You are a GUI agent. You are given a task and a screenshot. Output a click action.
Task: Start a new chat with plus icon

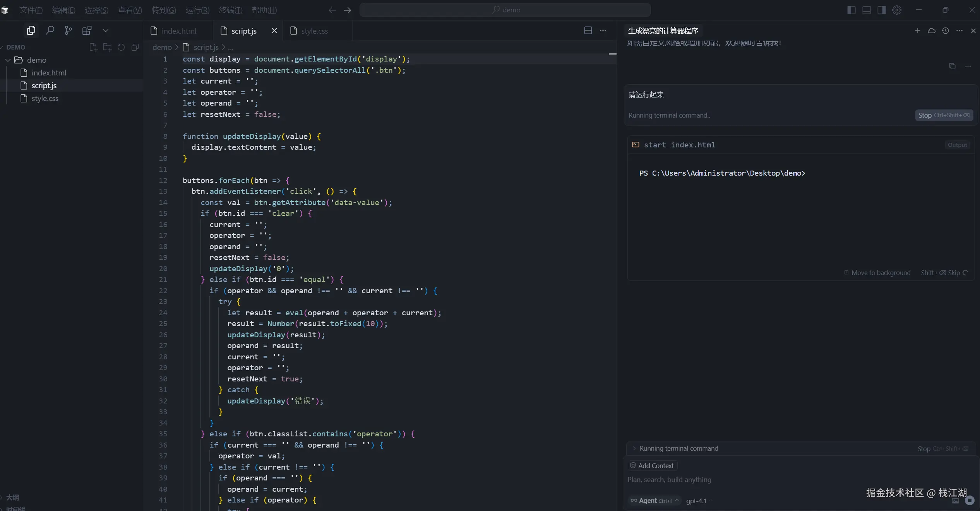[917, 31]
